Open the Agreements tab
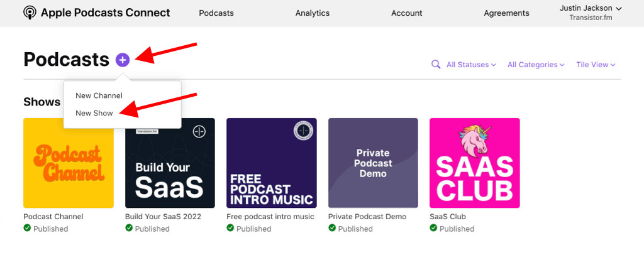 [x=506, y=13]
